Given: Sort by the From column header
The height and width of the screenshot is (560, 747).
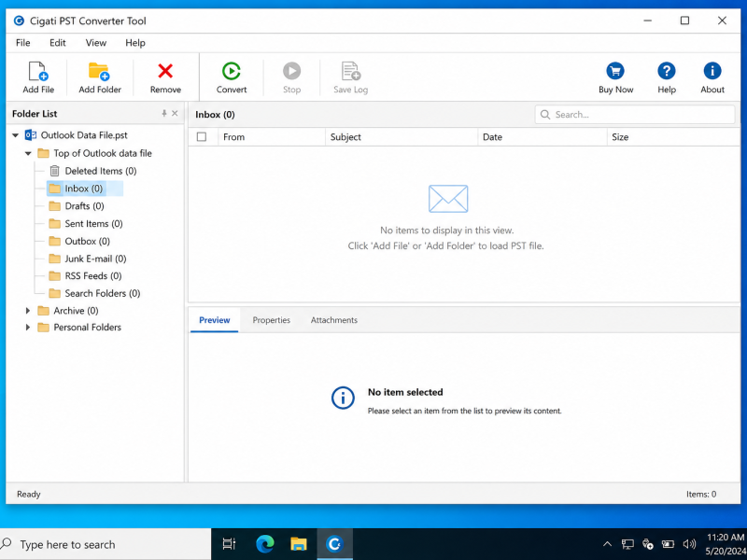Looking at the screenshot, I should 272,137.
